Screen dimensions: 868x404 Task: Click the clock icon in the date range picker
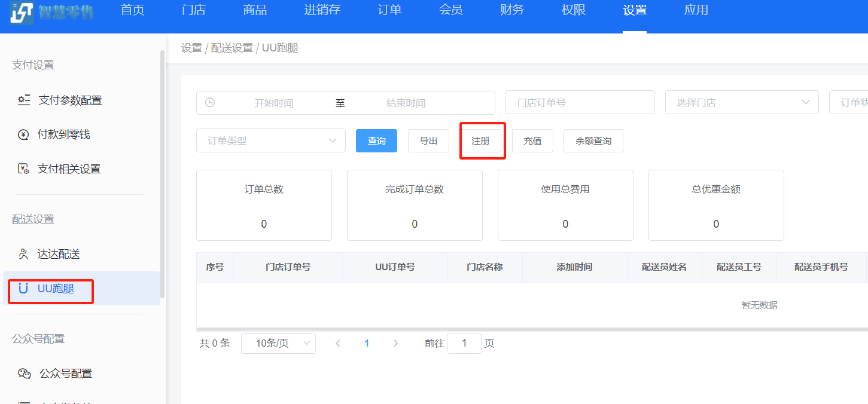point(210,103)
